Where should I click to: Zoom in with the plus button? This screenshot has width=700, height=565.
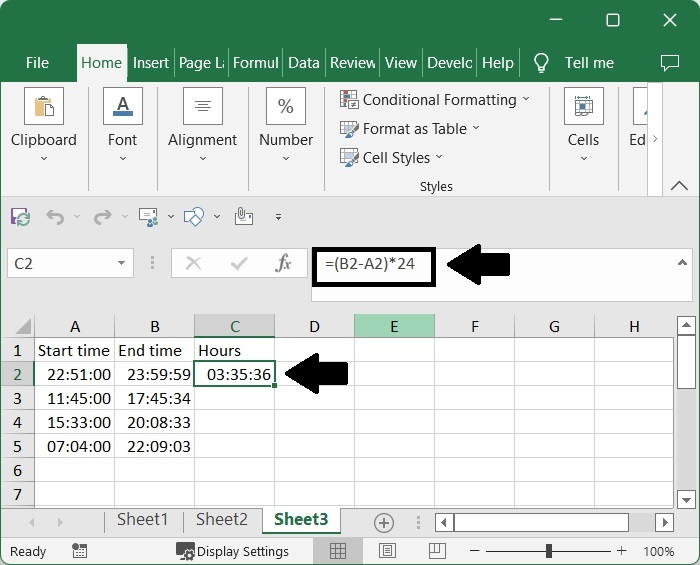click(x=621, y=551)
